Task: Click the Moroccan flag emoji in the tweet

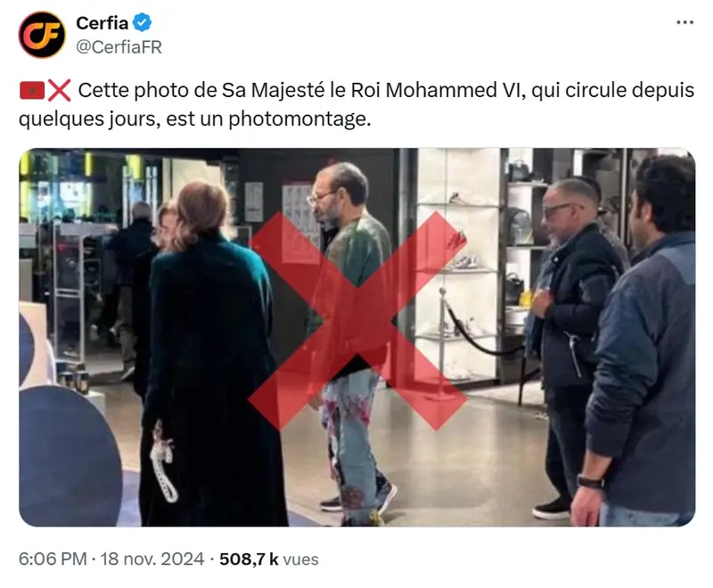Action: click(x=32, y=90)
